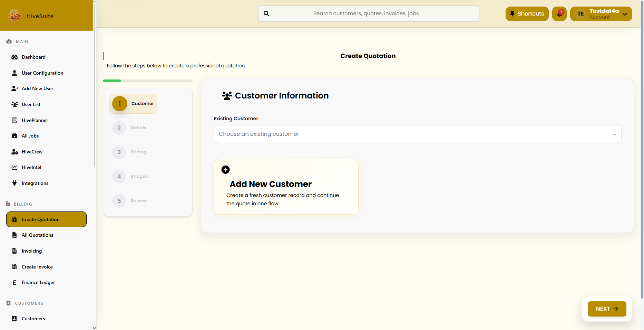Open the notifications bell icon
Viewport: 644px width, 330px height.
click(x=559, y=14)
